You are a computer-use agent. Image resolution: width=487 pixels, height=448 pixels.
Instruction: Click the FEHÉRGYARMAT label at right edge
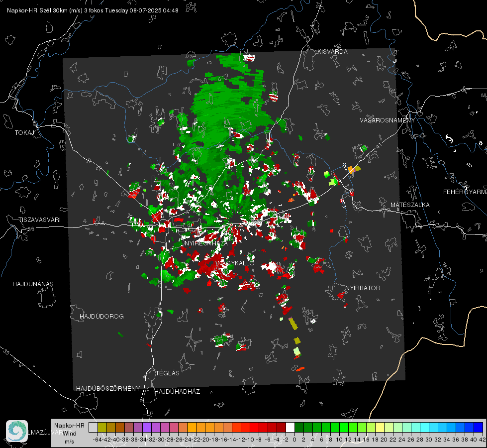click(x=465, y=192)
